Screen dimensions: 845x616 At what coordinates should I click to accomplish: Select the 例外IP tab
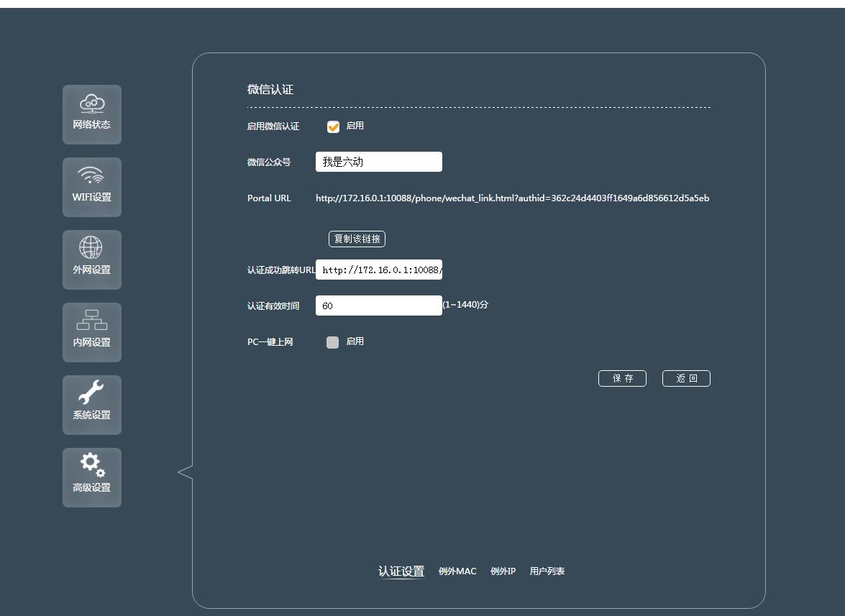point(503,571)
